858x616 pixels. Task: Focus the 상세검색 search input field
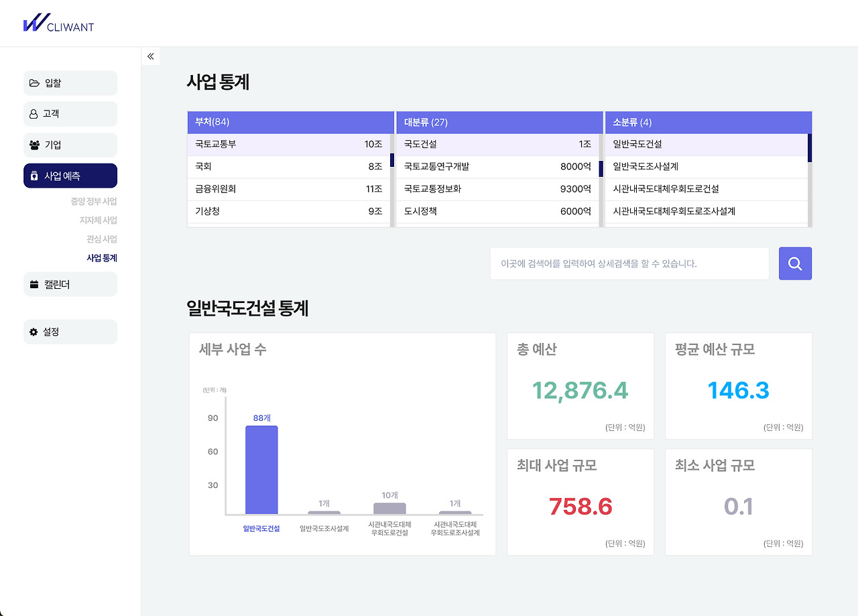(629, 263)
